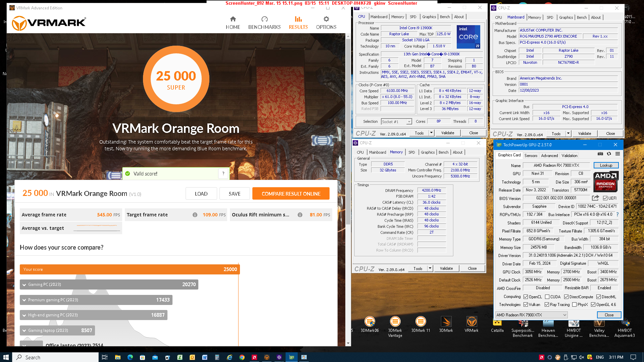Open the Advanced tab in GPU-Z

(x=549, y=156)
